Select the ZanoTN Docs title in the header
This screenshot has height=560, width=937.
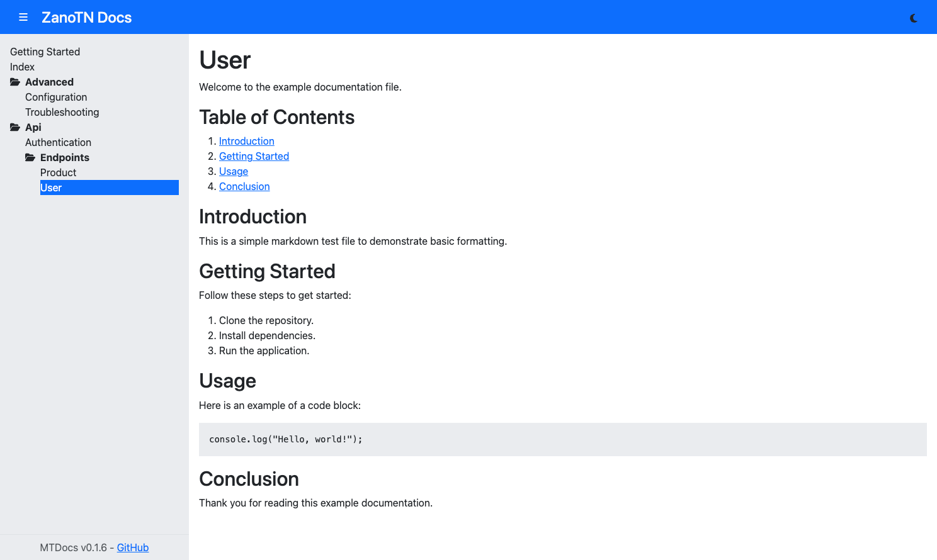point(87,17)
